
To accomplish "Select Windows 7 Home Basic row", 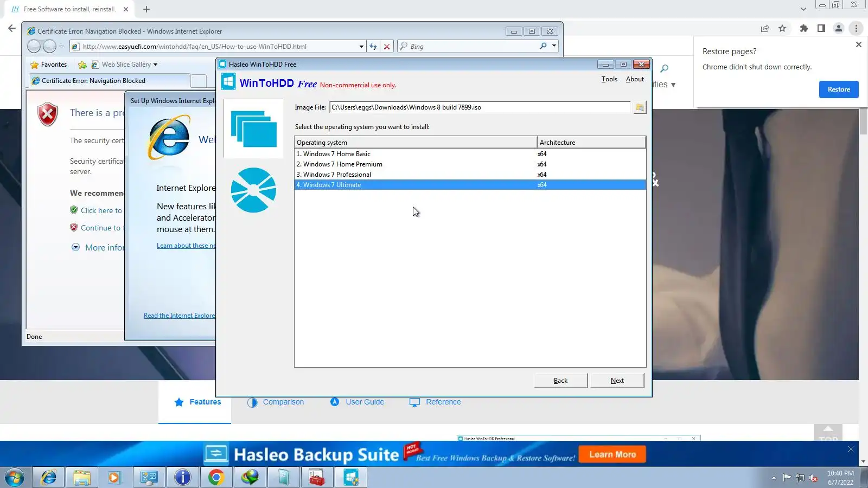I will [x=470, y=154].
